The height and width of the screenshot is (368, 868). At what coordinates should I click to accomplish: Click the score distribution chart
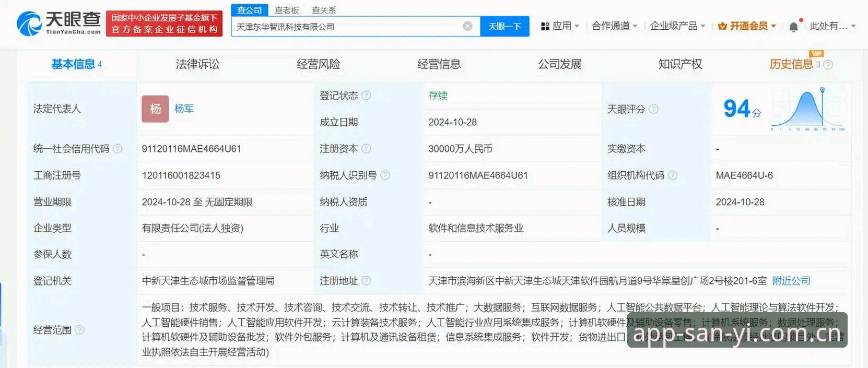[808, 109]
